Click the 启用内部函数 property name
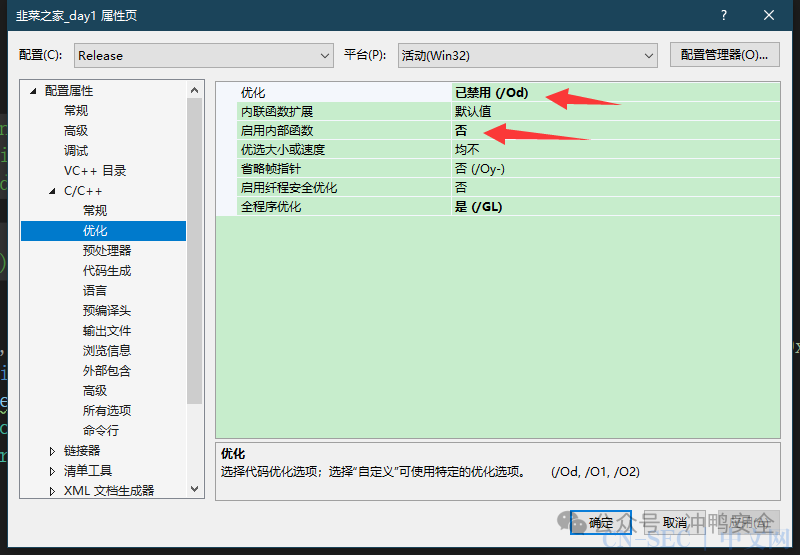The image size is (800, 555). (344, 131)
